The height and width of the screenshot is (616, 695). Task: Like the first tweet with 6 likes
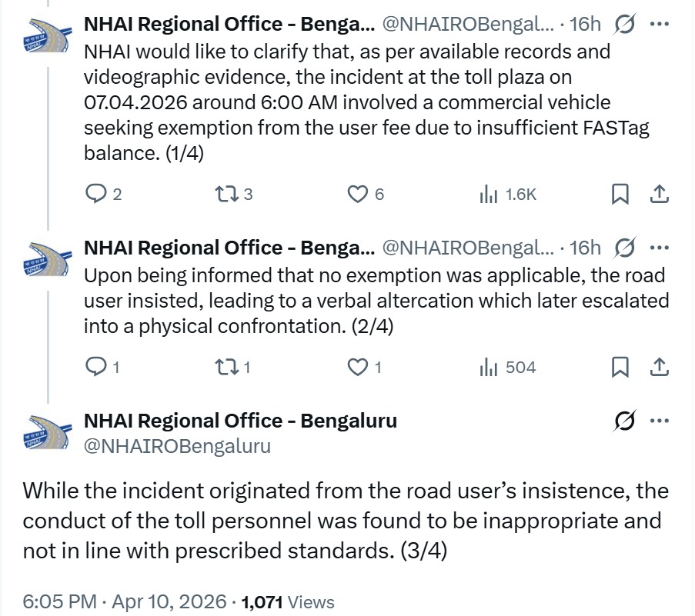[358, 195]
